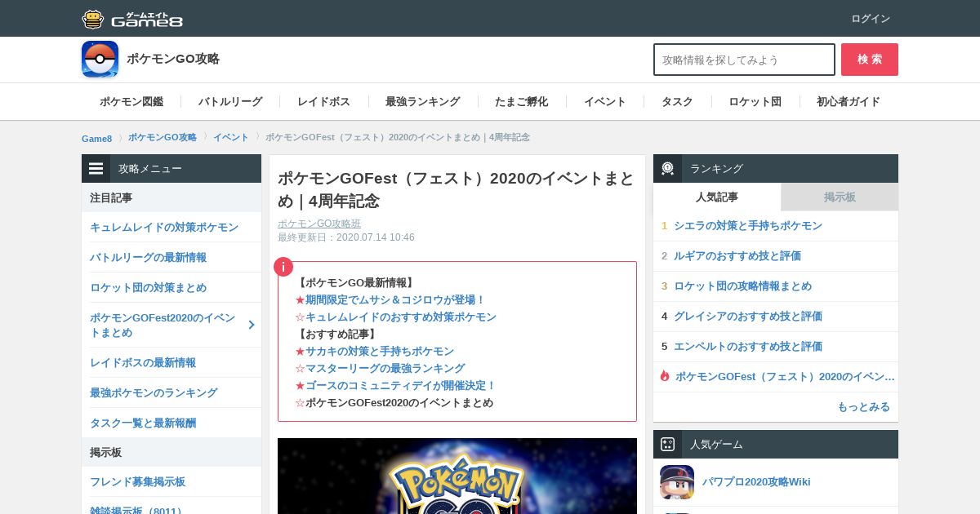
Task: Click the dice icon beside 人気ゲーム header
Action: point(667,445)
